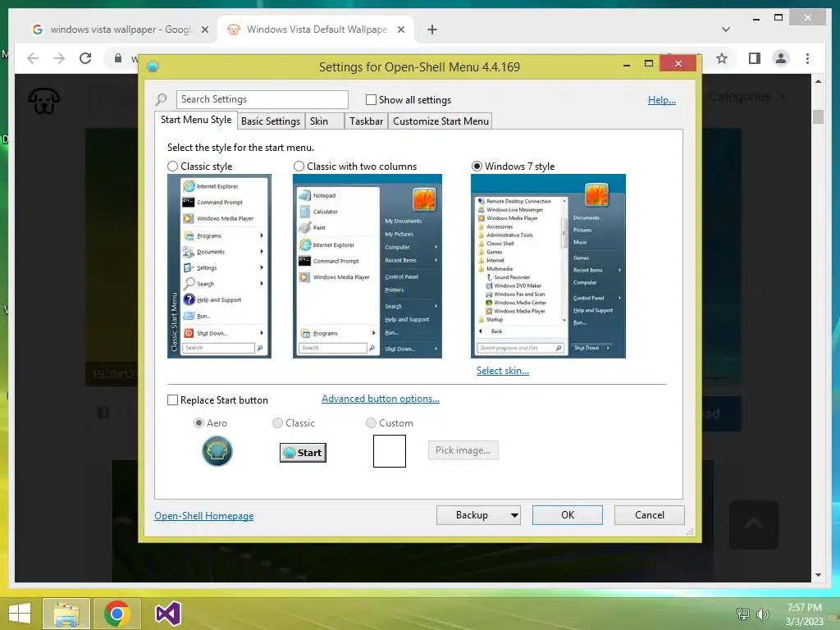This screenshot has height=630, width=840.
Task: Open Chrome tab search chevron
Action: coord(726,30)
